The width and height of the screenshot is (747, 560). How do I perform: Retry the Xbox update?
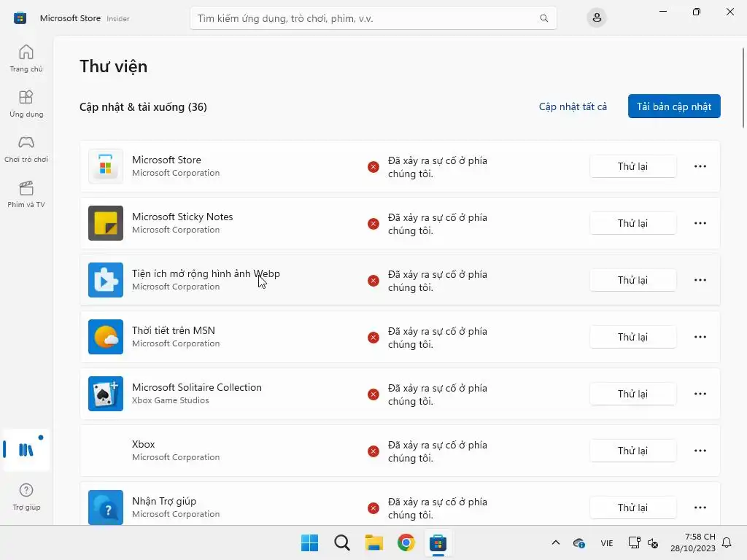(x=632, y=451)
